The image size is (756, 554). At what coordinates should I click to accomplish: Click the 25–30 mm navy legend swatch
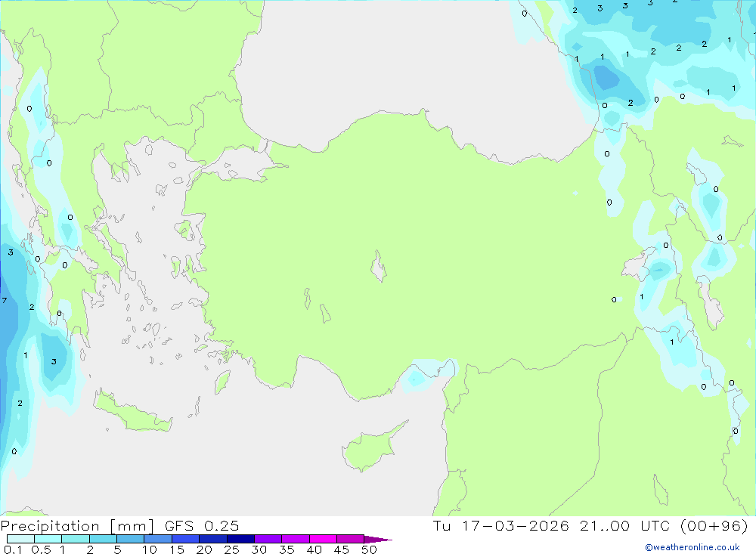(x=240, y=539)
